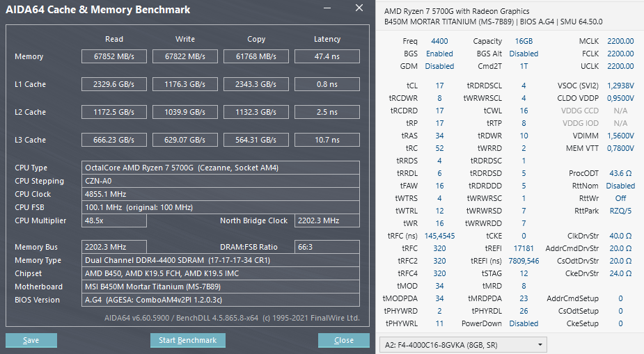The height and width of the screenshot is (354, 644).
Task: Click Memory Bus field 2202.3 MHz
Action: point(114,247)
